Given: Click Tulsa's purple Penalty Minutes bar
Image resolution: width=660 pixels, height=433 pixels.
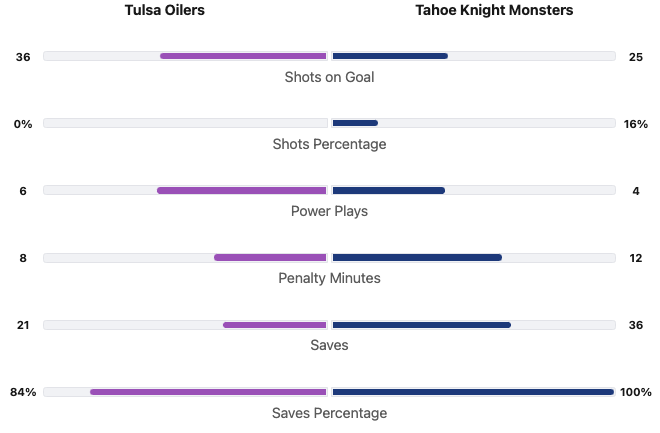Looking at the screenshot, I should [270, 257].
